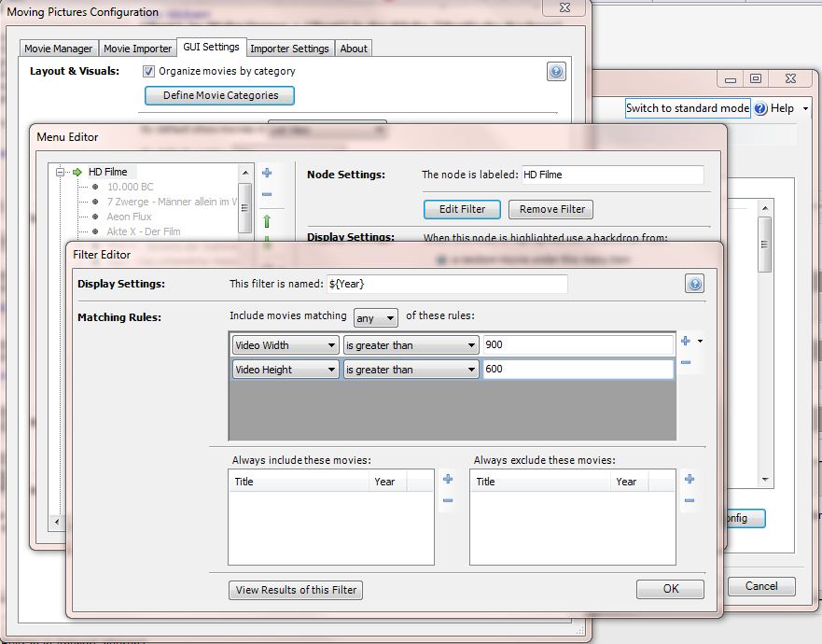Click scroll up arrow in Menu Editor tree
The width and height of the screenshot is (822, 644).
pos(244,172)
